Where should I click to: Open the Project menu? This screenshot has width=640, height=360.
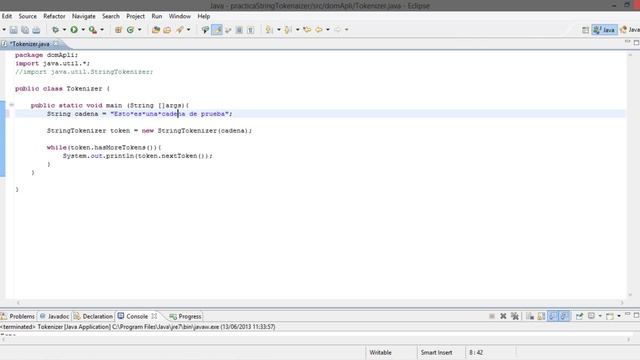click(136, 16)
